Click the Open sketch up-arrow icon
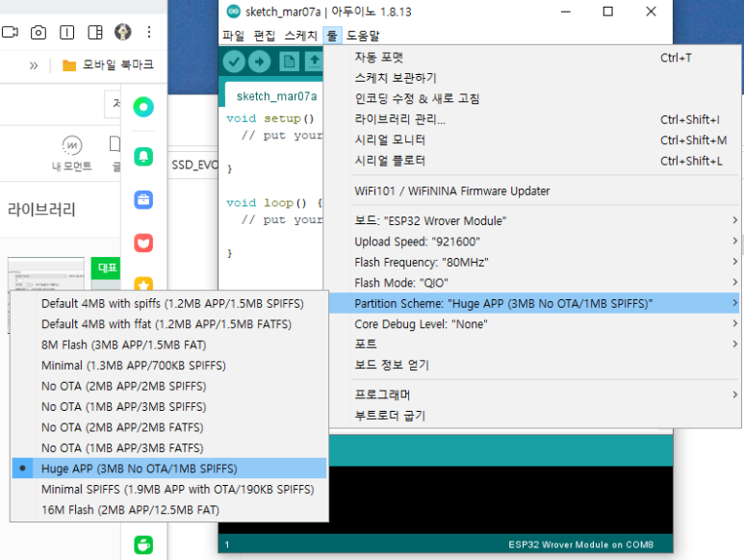 [x=314, y=62]
